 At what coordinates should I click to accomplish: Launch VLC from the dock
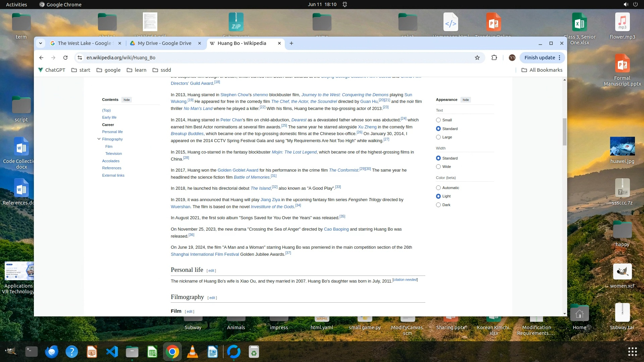coord(193,352)
